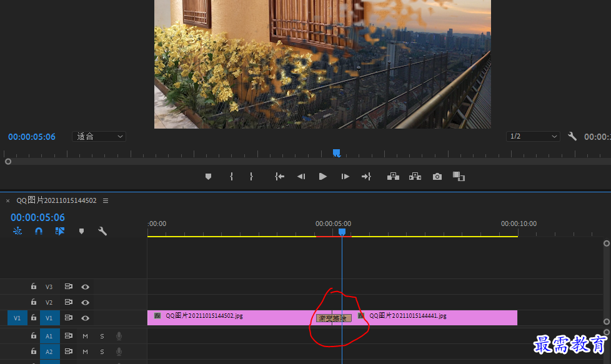Select the 渐变擦除 transition
This screenshot has width=611, height=364.
click(334, 318)
